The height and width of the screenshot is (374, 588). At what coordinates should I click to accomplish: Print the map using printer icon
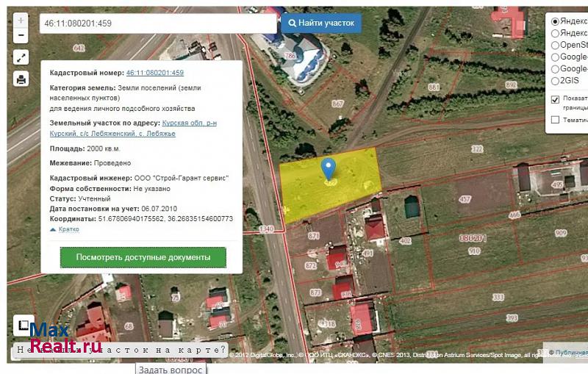point(21,79)
